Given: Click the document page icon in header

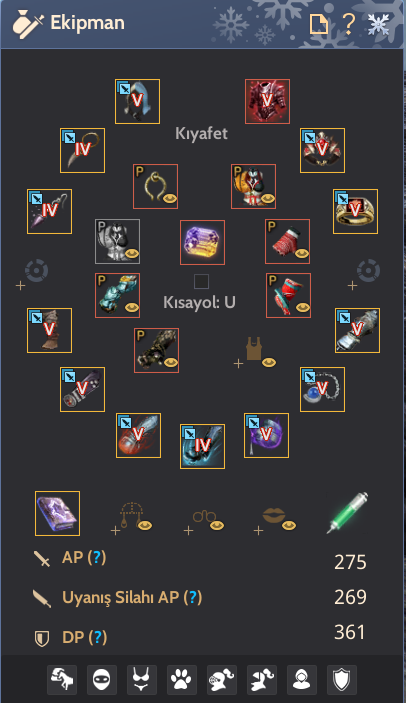Looking at the screenshot, I should click(x=319, y=23).
